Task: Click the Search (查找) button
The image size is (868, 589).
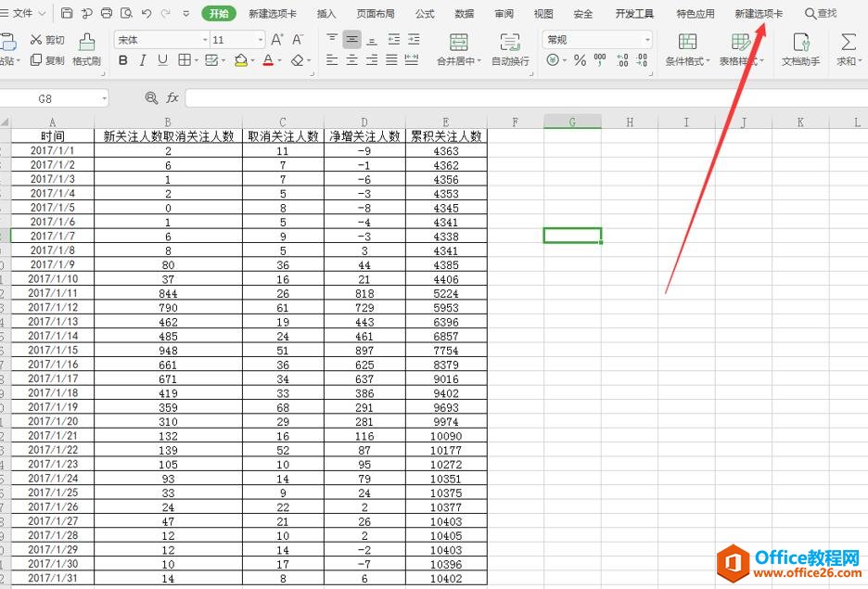Action: pos(821,13)
